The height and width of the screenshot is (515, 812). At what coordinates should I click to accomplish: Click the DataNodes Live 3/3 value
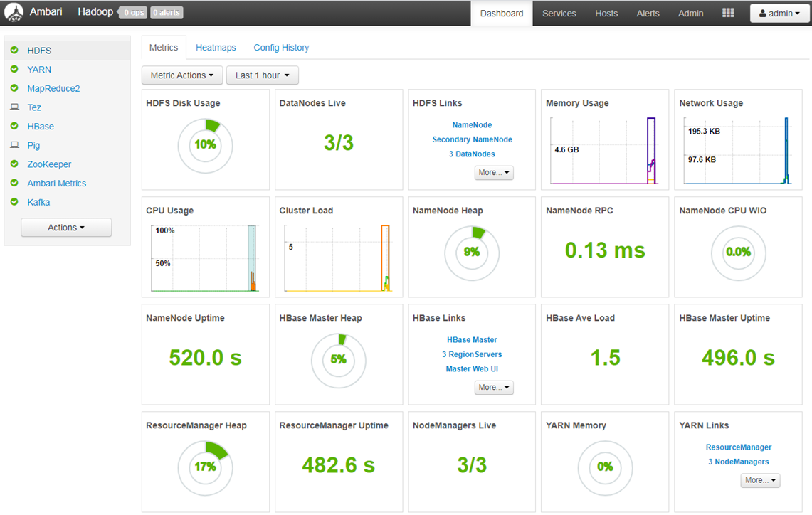[x=339, y=143]
